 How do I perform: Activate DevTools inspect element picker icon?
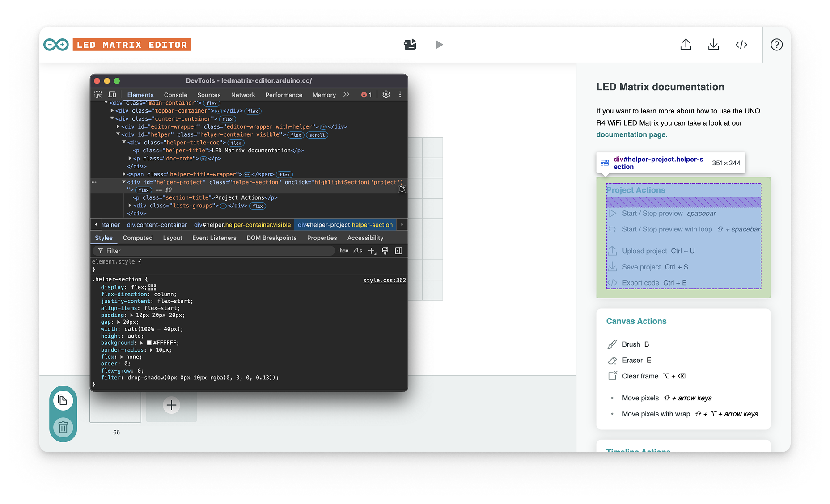coord(98,95)
